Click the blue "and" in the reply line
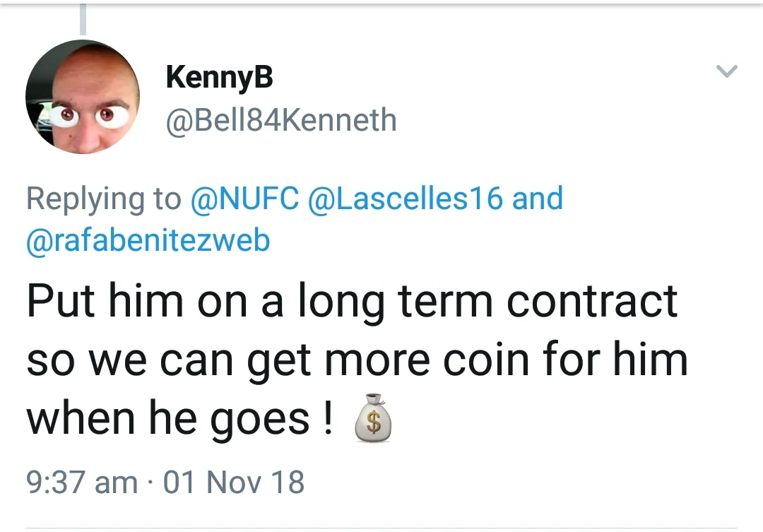 pos(538,199)
